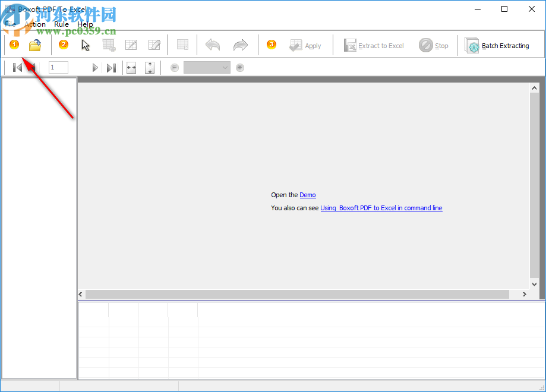Open the Rule menu

click(61, 24)
